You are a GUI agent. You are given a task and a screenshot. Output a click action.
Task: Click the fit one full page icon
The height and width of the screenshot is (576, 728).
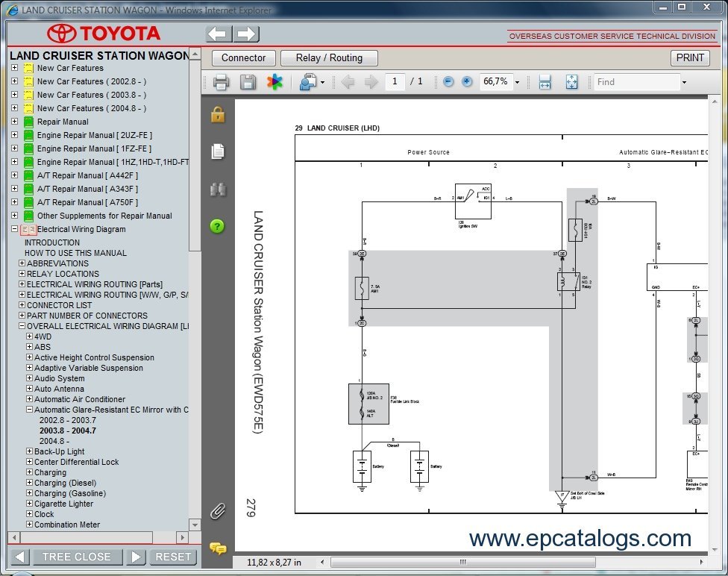[571, 82]
